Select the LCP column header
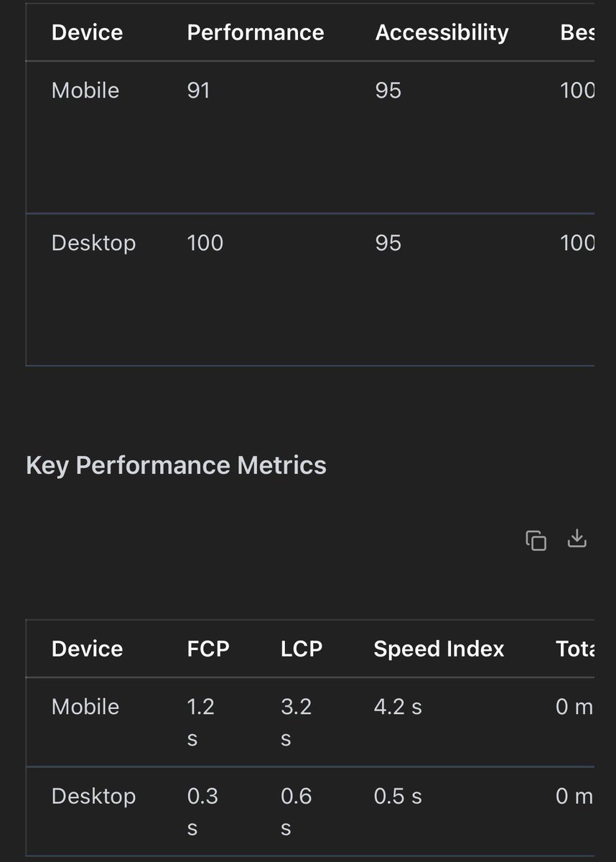The image size is (616, 862). tap(302, 649)
